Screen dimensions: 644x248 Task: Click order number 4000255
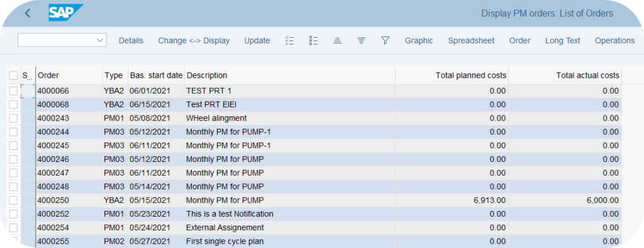(x=53, y=241)
